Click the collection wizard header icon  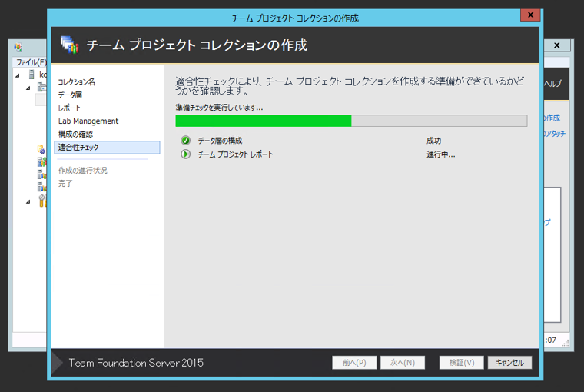pos(70,45)
